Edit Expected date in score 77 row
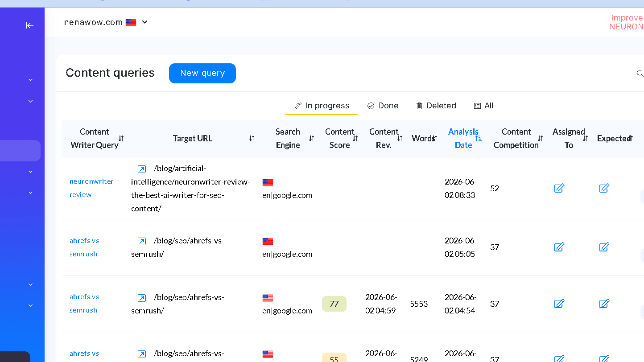This screenshot has width=644, height=362. click(604, 304)
